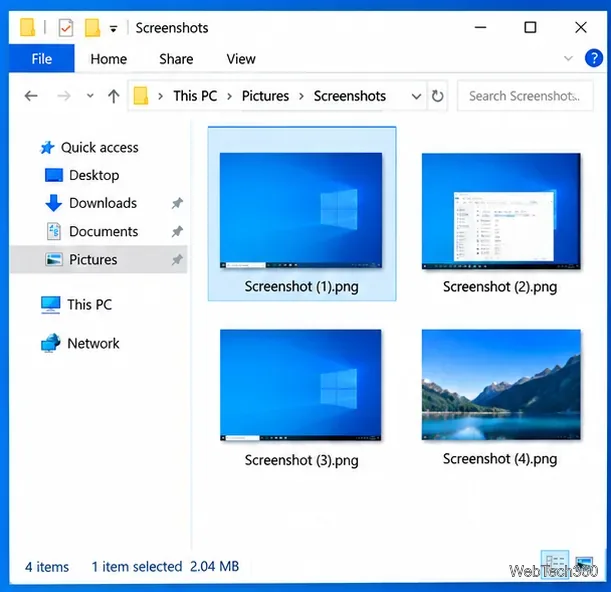The width and height of the screenshot is (611, 592).
Task: Click the Quick access star icon
Action: coord(48,148)
